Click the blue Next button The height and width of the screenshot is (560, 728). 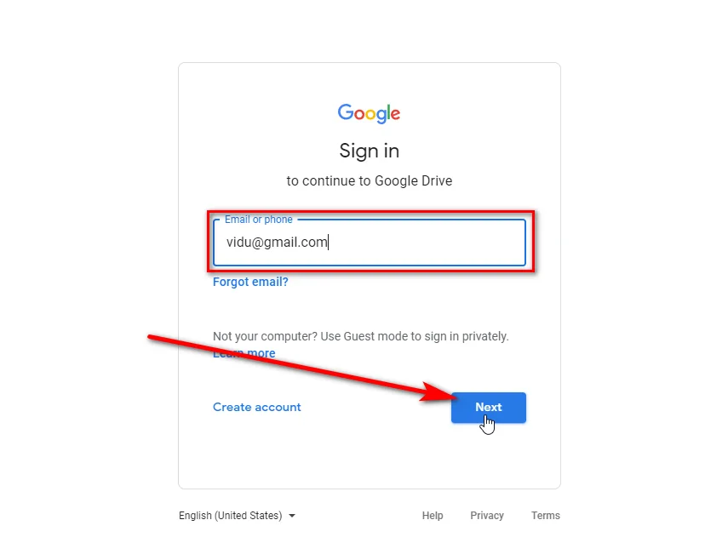click(489, 408)
